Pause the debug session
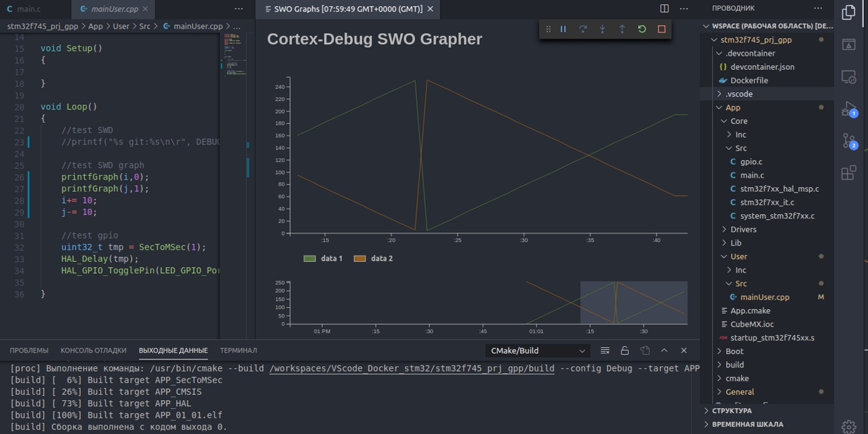The width and height of the screenshot is (868, 434). point(563,29)
